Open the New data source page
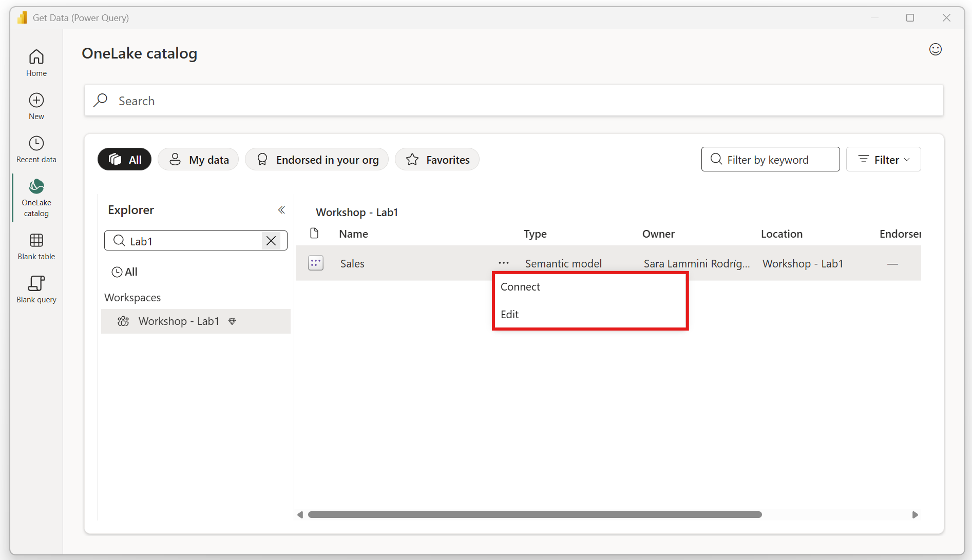This screenshot has height=560, width=972. [x=36, y=106]
